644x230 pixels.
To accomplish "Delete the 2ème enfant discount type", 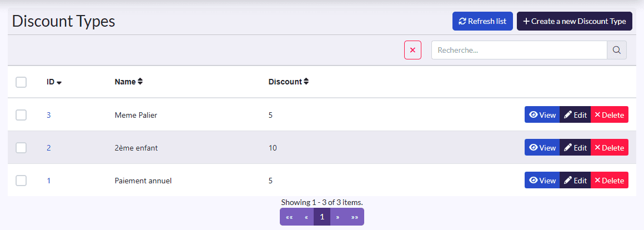I will (610, 147).
